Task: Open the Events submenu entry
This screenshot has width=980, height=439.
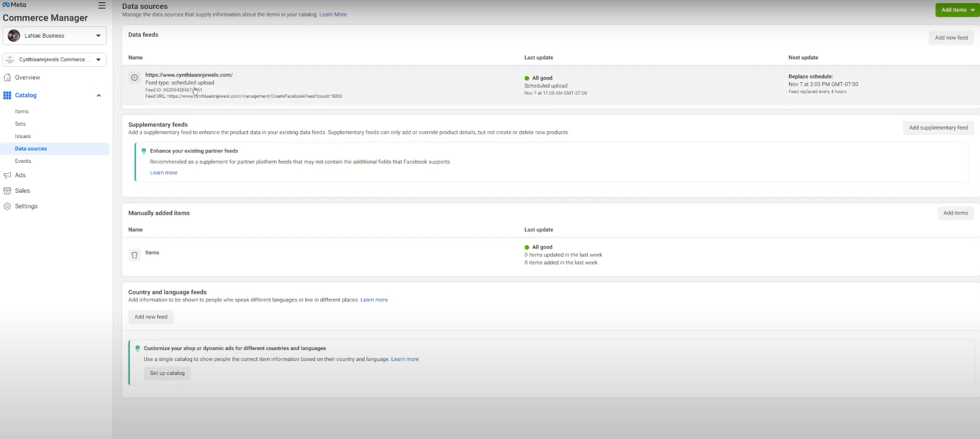Action: pos(23,161)
